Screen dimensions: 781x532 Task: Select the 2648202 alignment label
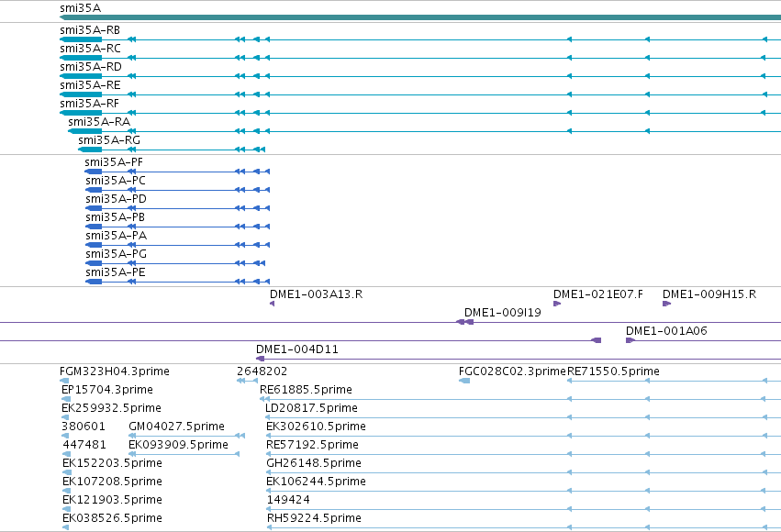coord(262,371)
